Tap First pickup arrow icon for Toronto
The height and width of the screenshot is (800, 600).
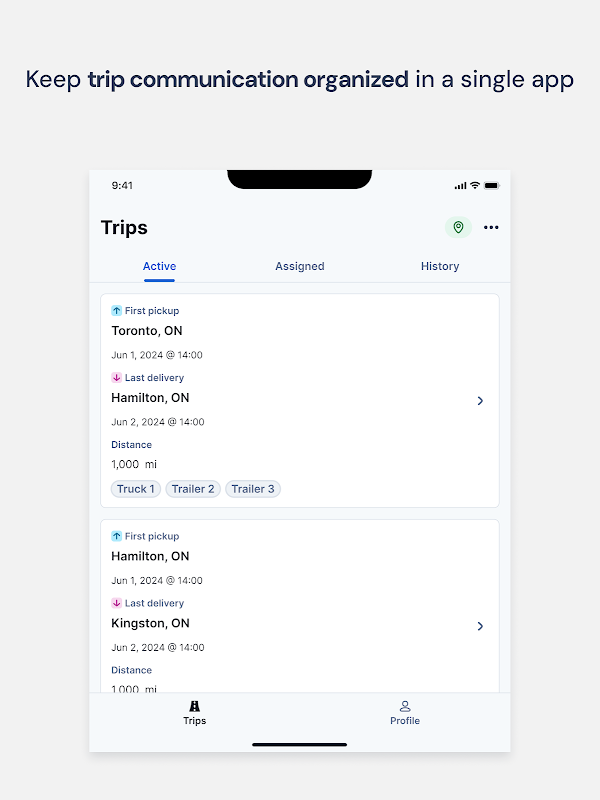pos(116,311)
